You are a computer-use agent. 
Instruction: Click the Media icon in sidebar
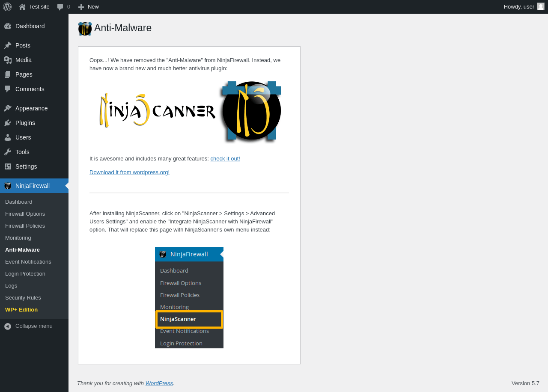tap(8, 60)
